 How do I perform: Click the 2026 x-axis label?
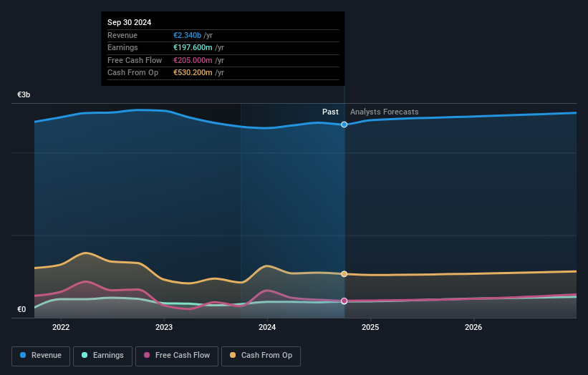pyautogui.click(x=473, y=327)
